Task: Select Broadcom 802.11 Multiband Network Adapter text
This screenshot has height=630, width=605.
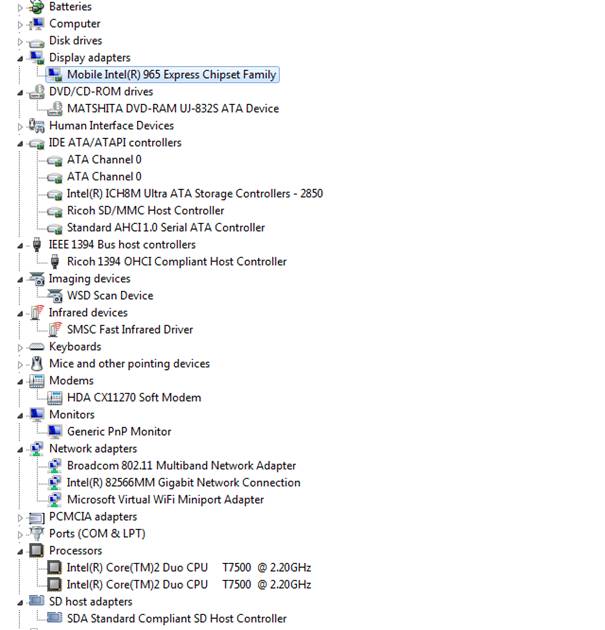Action: pyautogui.click(x=182, y=466)
